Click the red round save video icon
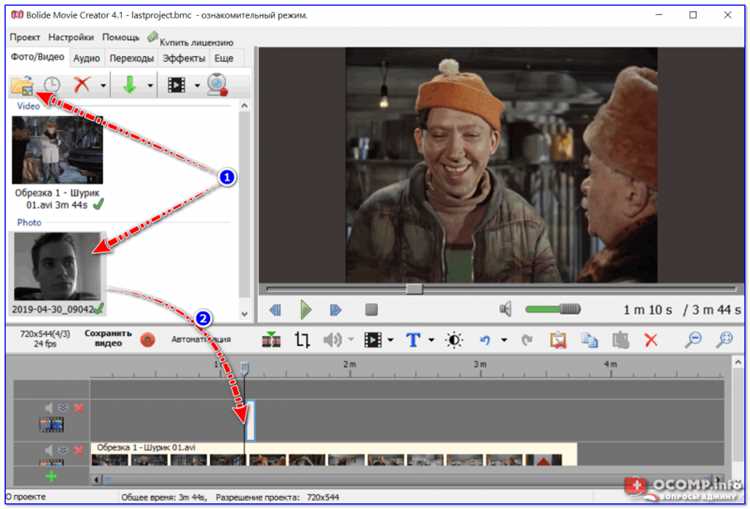This screenshot has width=750, height=509. click(x=148, y=340)
